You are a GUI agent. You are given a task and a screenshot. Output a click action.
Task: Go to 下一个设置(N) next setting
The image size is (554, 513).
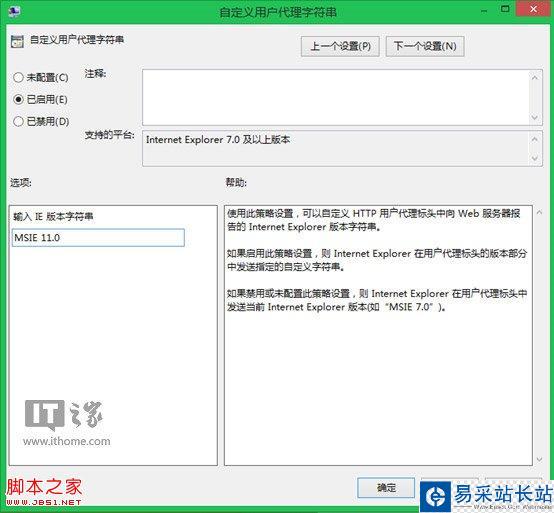coord(425,46)
